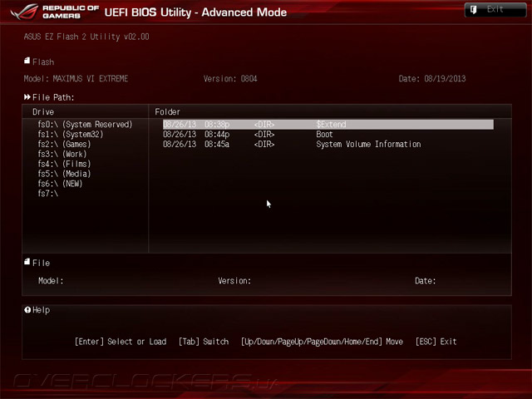Click the File Path double-arrow icon
532x399 pixels.
pos(27,97)
